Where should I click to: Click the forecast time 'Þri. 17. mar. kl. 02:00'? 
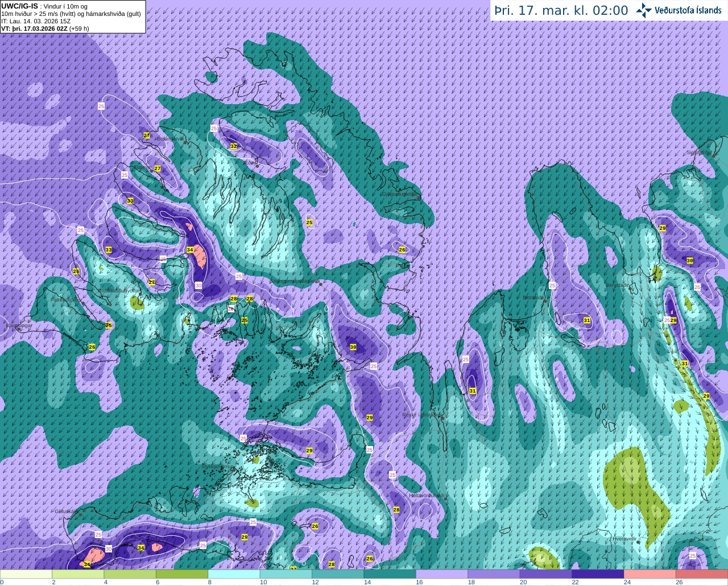(x=561, y=11)
